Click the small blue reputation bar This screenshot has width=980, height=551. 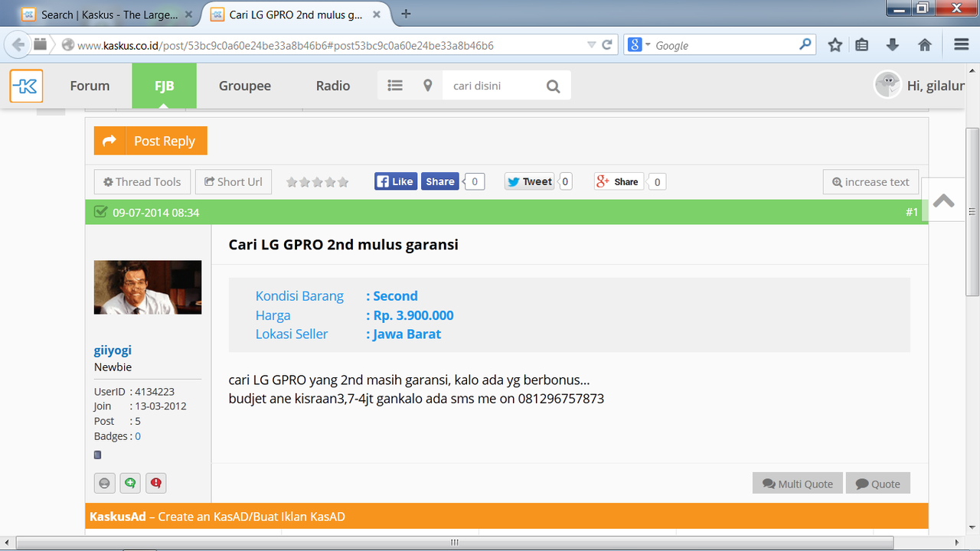97,455
